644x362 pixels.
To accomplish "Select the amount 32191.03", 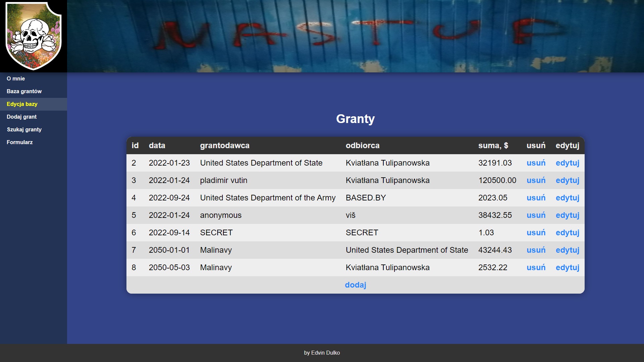I will click(x=495, y=163).
